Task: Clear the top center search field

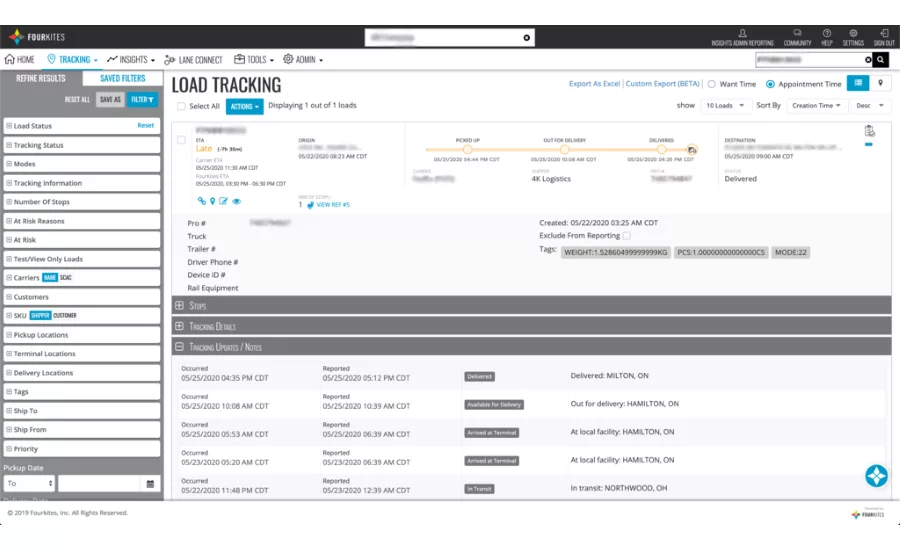Action: [x=526, y=38]
